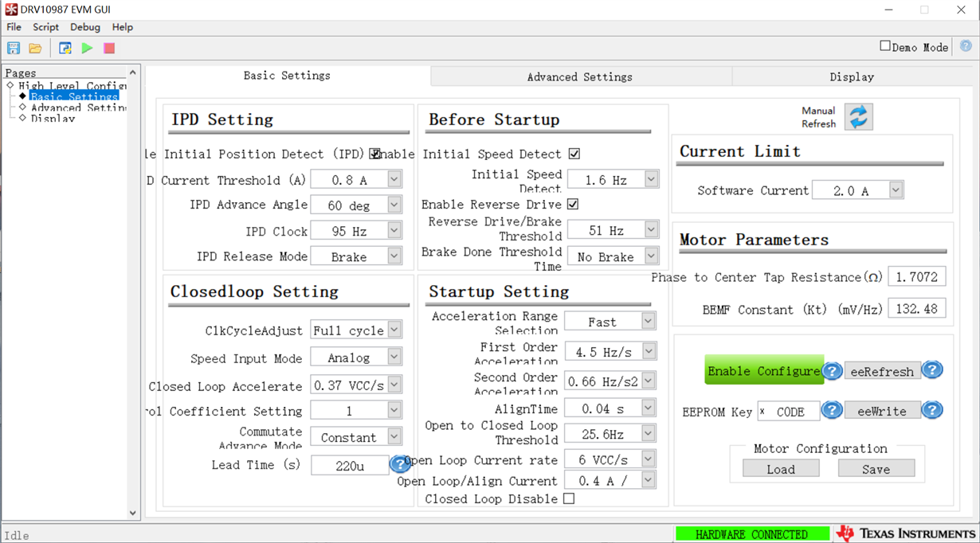Click the reload script toolbar icon
This screenshot has width=980, height=543.
[x=65, y=49]
